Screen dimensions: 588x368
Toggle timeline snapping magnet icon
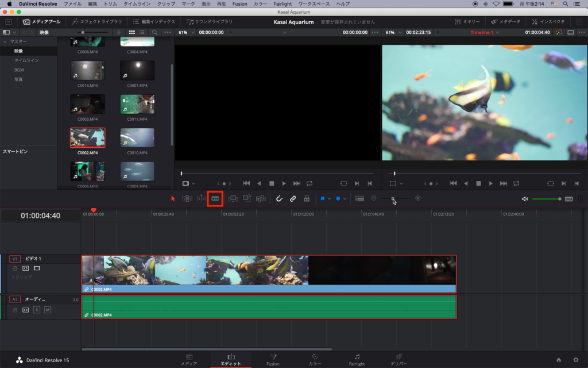tap(279, 198)
